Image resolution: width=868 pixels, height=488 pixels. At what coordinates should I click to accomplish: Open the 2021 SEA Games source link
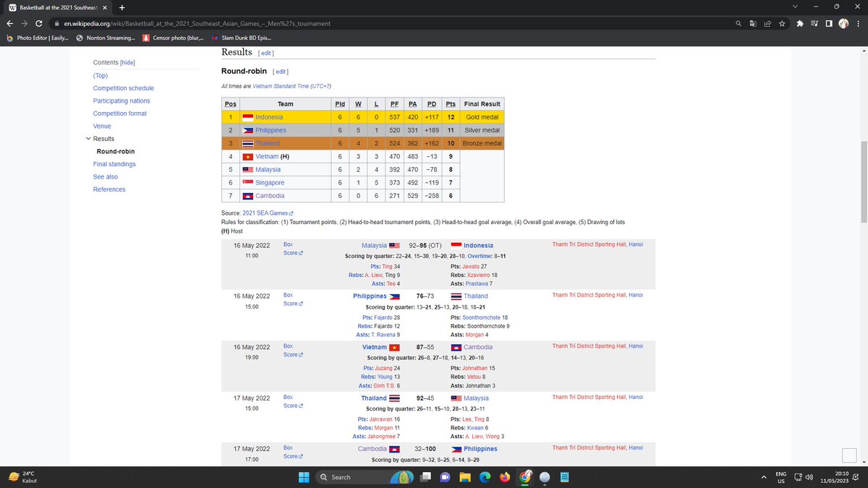point(268,215)
